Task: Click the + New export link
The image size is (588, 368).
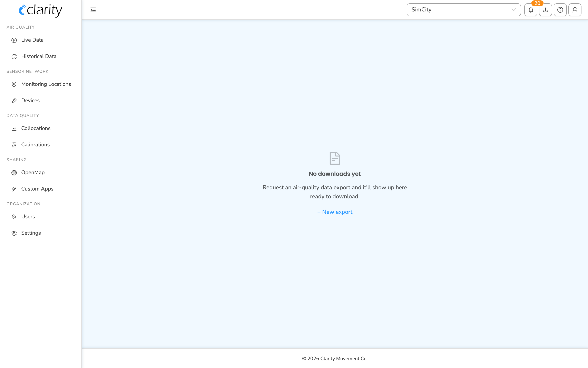Action: tap(335, 212)
